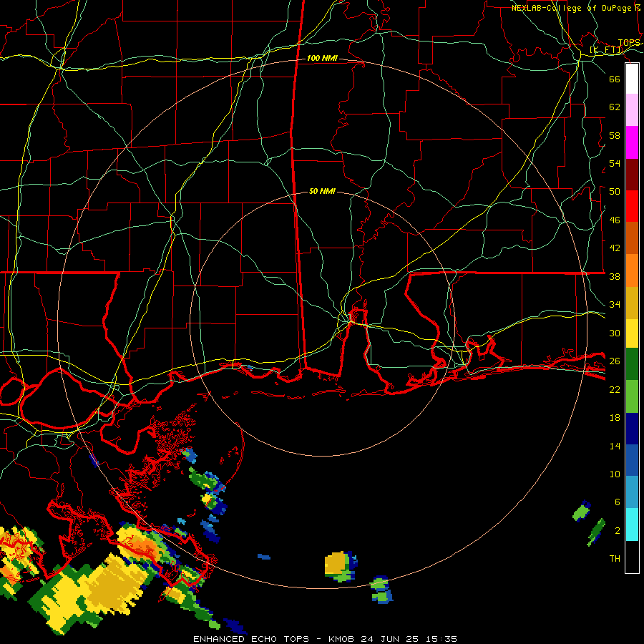The image size is (644, 644).
Task: Select the sky blue legend band beside 6
Action: pos(632,492)
